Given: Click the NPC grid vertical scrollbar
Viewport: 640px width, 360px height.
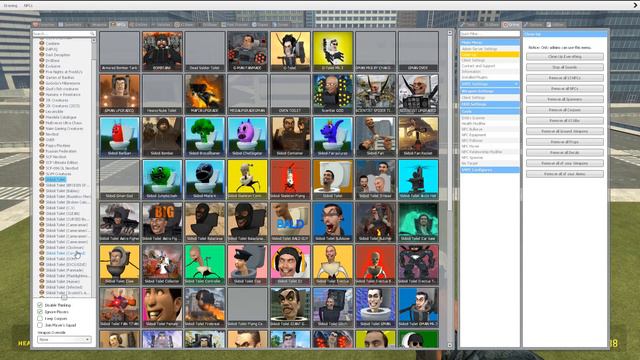Looking at the screenshot, I should [x=450, y=189].
